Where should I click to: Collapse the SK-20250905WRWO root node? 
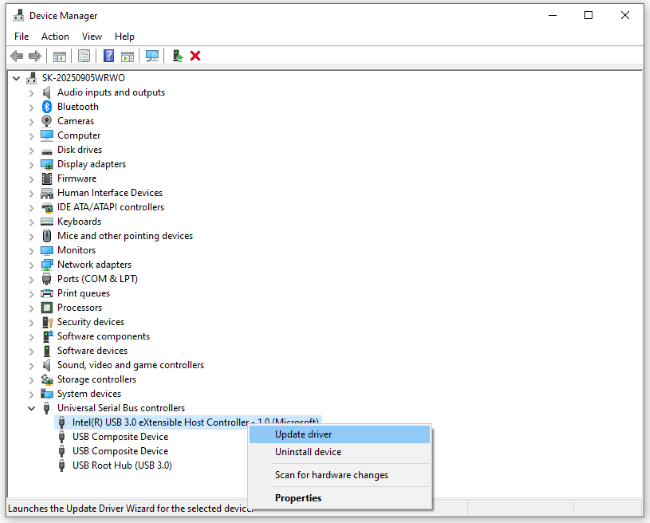(16, 78)
